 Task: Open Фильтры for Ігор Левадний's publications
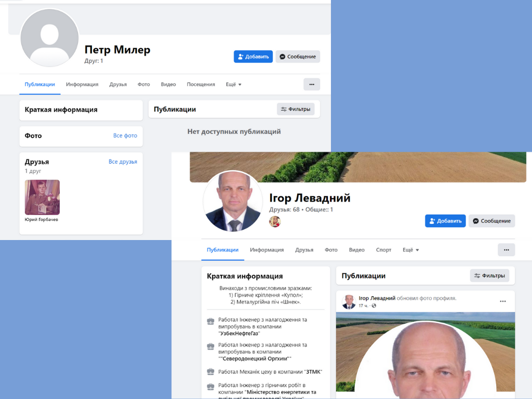[489, 276]
